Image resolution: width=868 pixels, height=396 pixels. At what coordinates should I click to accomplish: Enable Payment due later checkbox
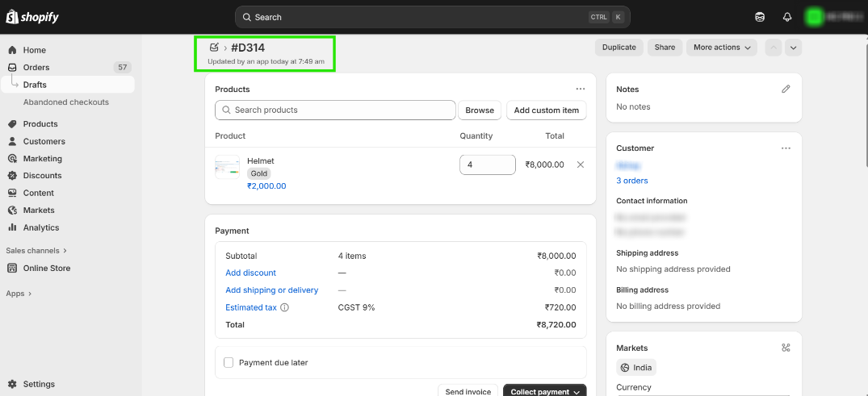pyautogui.click(x=229, y=363)
